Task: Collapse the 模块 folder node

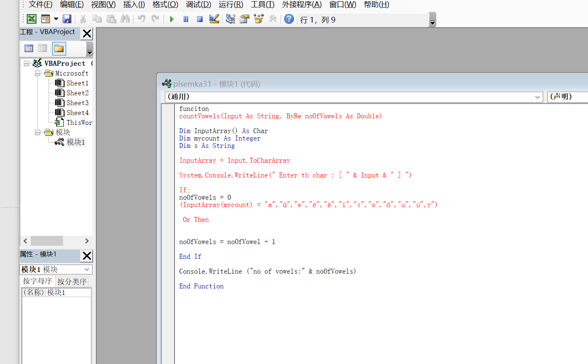Action: pos(37,132)
